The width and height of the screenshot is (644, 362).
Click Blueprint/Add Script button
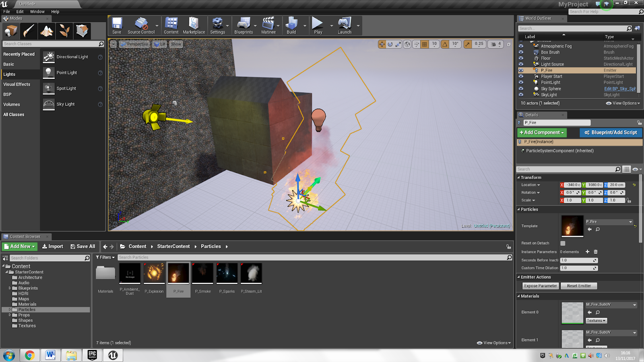(x=611, y=132)
